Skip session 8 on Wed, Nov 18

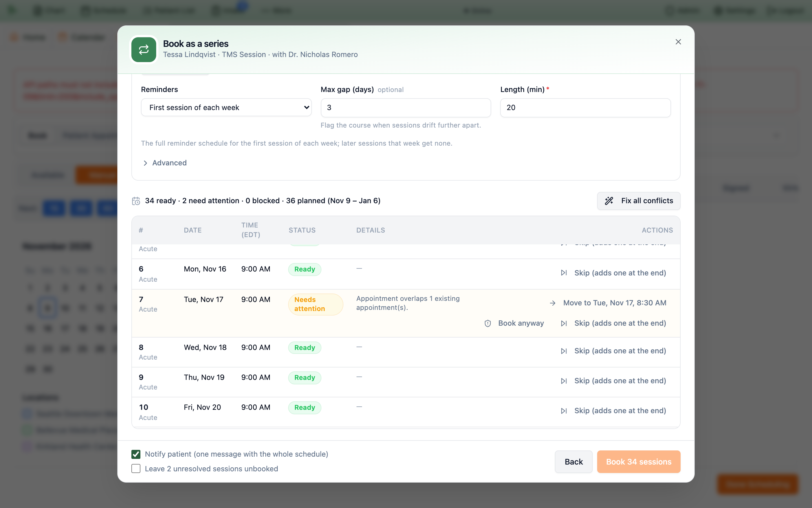[613, 351]
